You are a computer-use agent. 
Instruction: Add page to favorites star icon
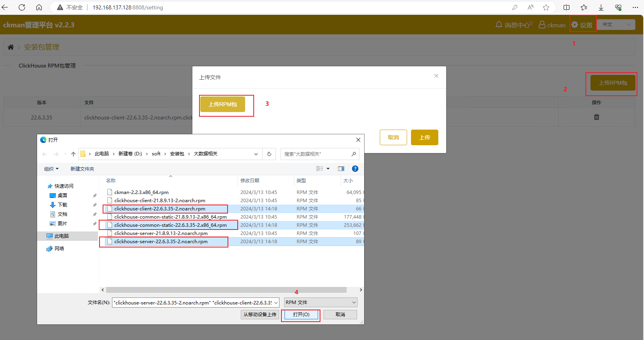click(x=546, y=7)
